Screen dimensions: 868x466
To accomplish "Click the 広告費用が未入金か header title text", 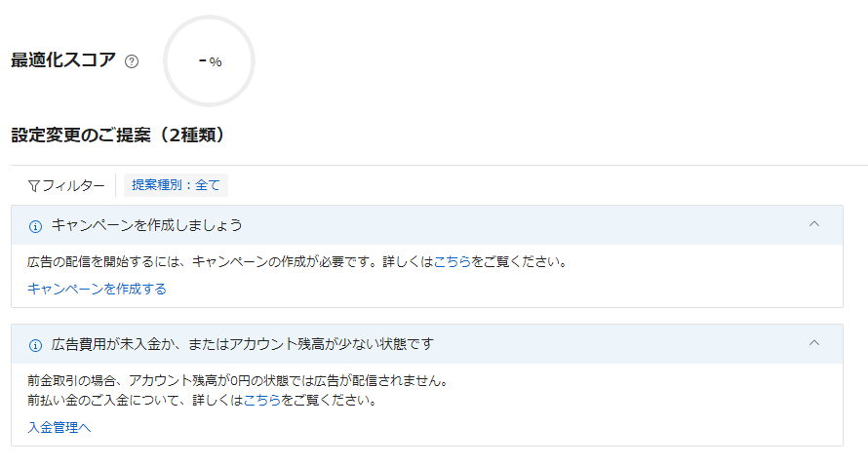I will coord(243,344).
